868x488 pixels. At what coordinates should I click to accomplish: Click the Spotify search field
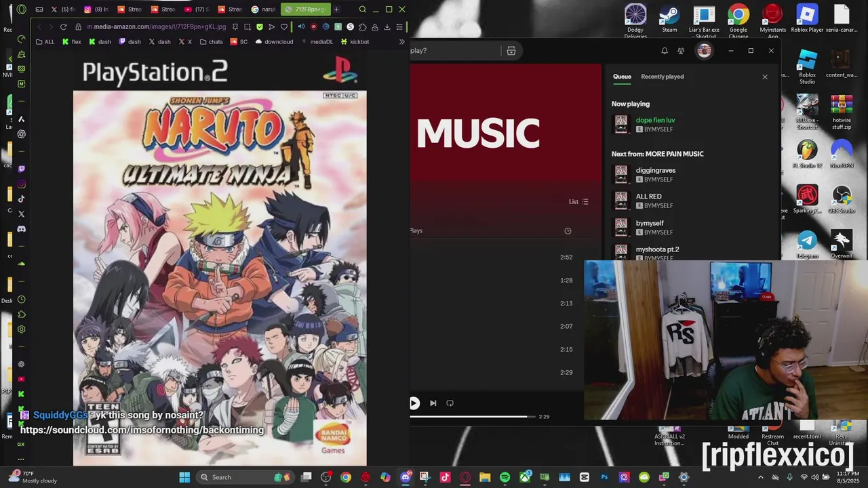pos(454,50)
